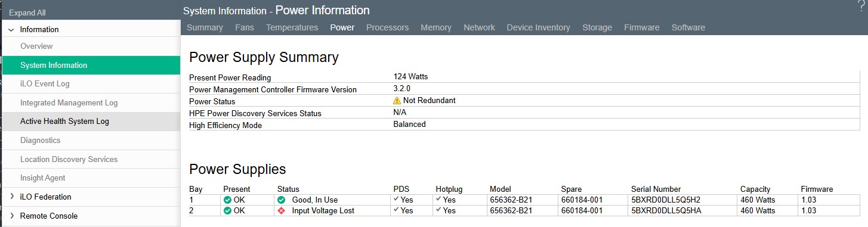Click the 124 Watts power reading value
868x227 pixels.
tap(410, 76)
